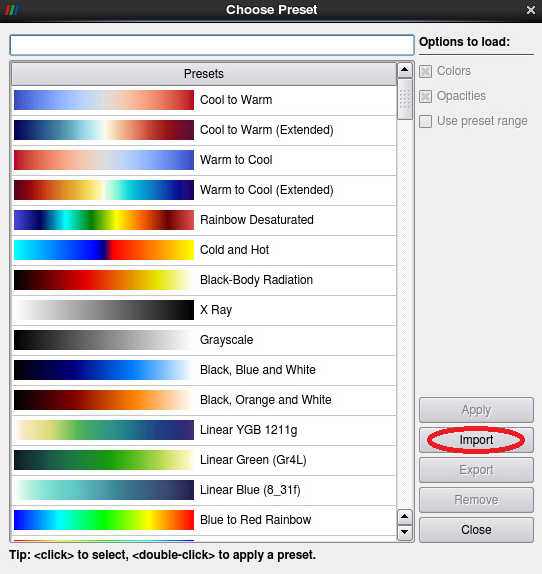This screenshot has height=574, width=542.
Task: Select the Black-Body Radiation gradient swatch
Action: (104, 280)
